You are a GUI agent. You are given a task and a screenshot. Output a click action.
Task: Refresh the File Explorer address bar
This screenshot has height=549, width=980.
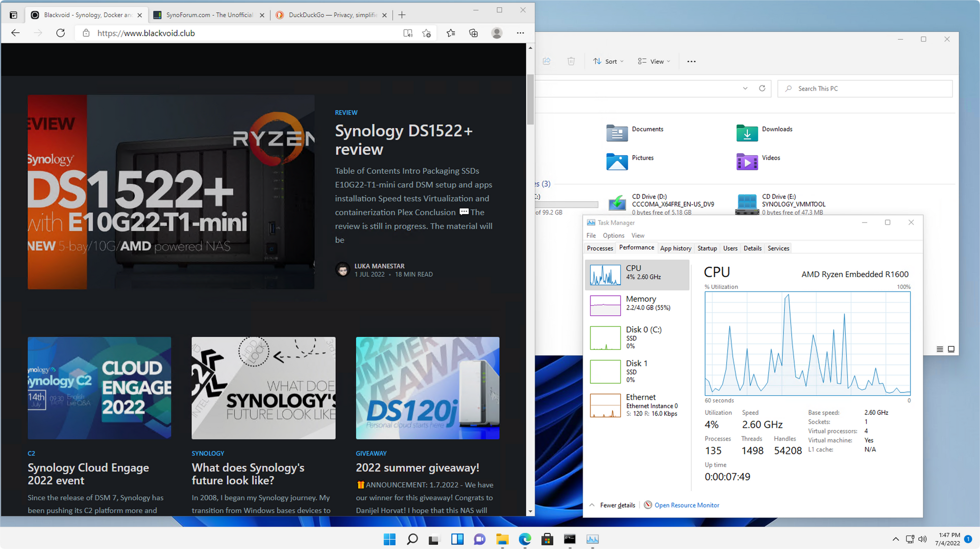[x=762, y=88]
